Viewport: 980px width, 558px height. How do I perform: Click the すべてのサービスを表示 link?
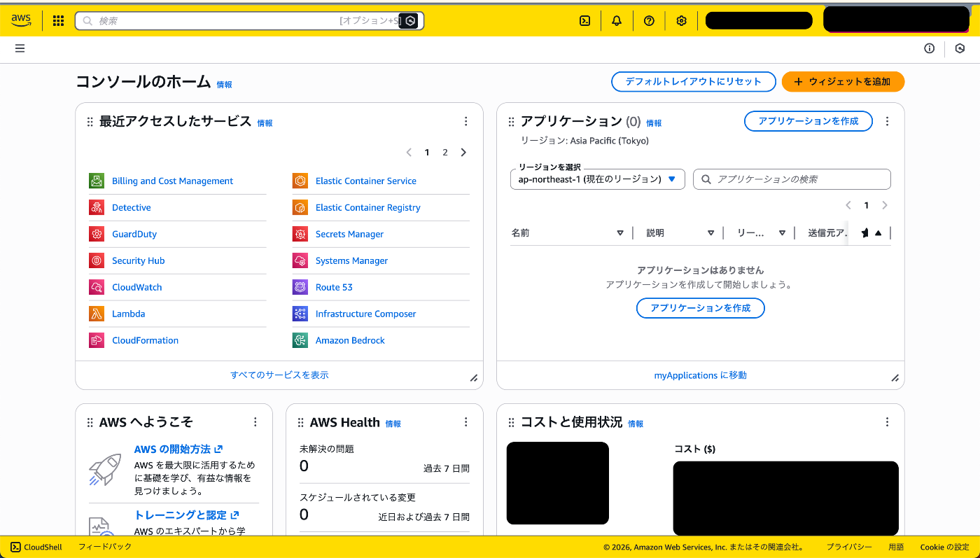(279, 375)
